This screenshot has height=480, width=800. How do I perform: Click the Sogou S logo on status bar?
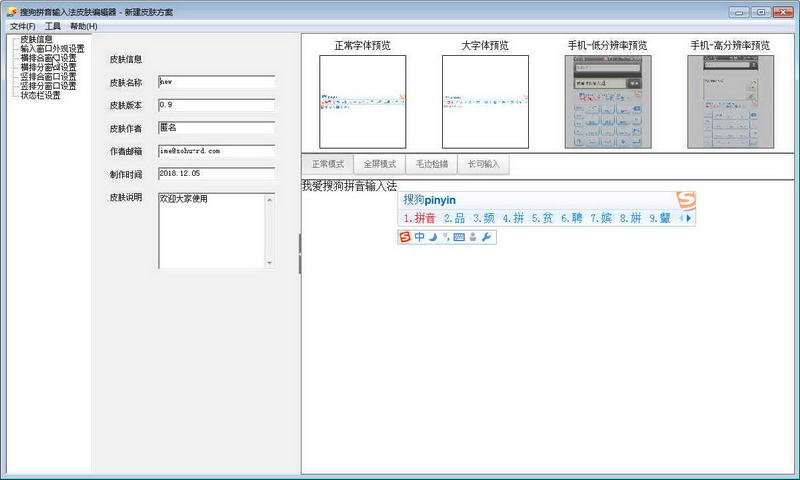pyautogui.click(x=405, y=237)
